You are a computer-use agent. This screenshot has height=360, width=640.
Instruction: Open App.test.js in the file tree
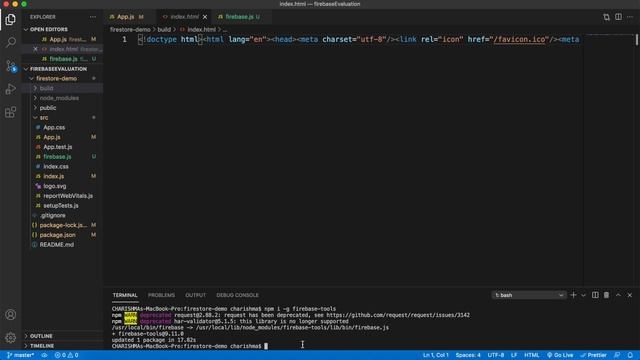pyautogui.click(x=58, y=147)
